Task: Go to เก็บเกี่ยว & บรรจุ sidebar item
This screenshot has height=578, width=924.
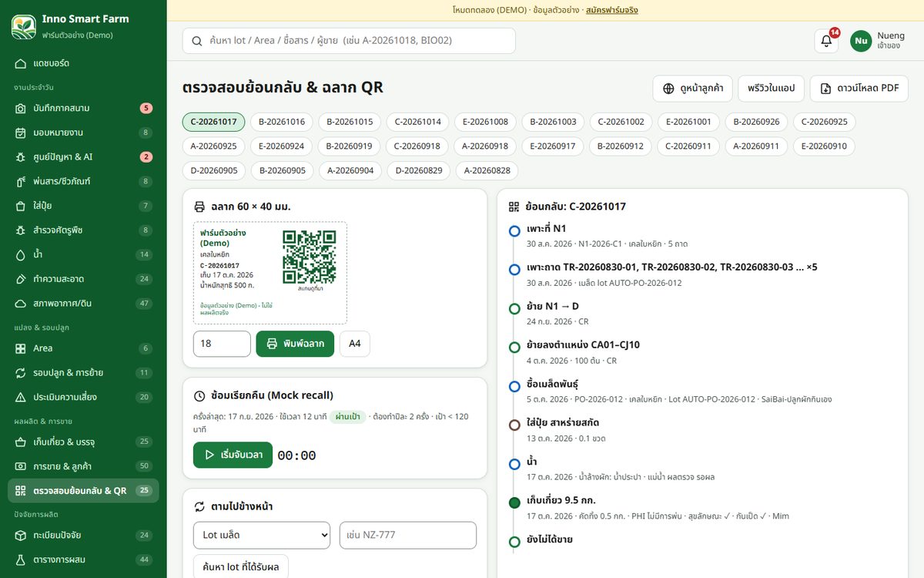Action: (x=83, y=442)
